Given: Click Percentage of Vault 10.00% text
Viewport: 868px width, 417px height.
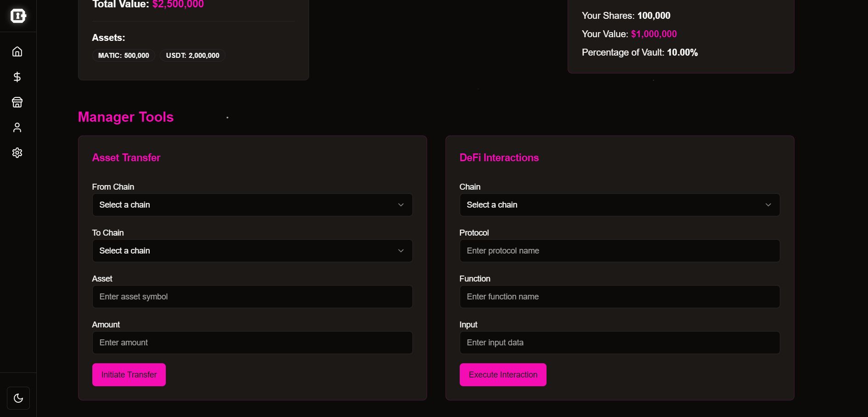Looking at the screenshot, I should 640,52.
